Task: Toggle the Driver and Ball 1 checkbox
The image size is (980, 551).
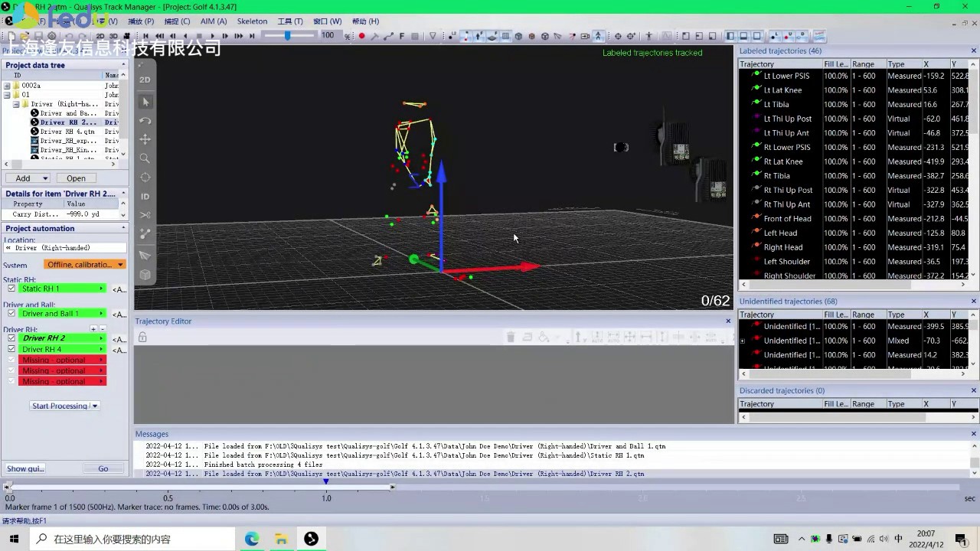Action: [11, 314]
